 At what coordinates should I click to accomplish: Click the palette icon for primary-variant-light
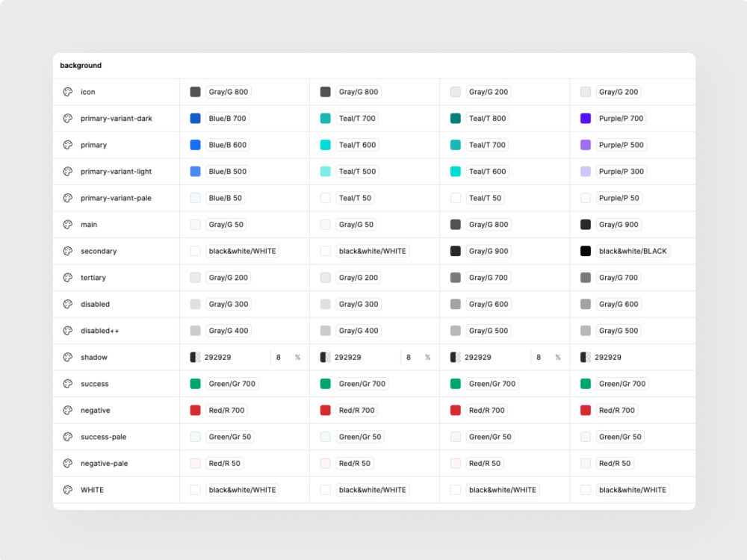68,172
